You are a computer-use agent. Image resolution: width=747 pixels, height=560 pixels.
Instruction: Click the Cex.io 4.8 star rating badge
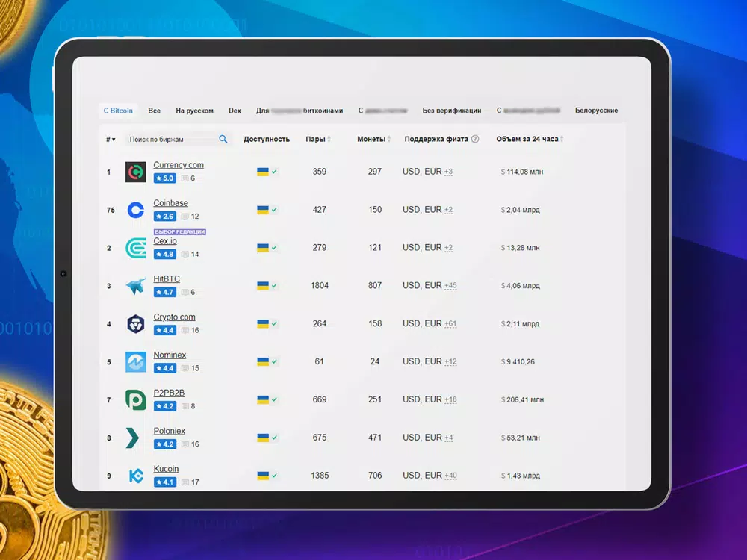pyautogui.click(x=165, y=255)
